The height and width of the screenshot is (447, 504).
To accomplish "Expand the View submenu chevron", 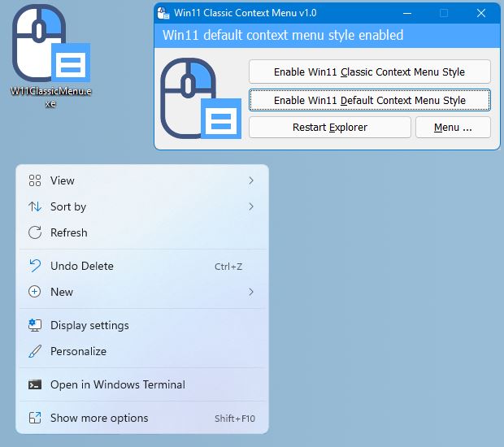I will [251, 180].
